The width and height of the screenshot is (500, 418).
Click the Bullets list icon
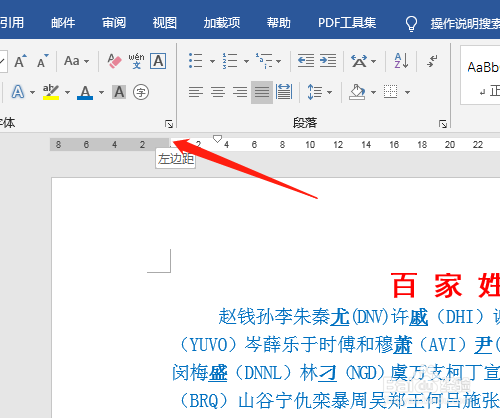coord(196,61)
